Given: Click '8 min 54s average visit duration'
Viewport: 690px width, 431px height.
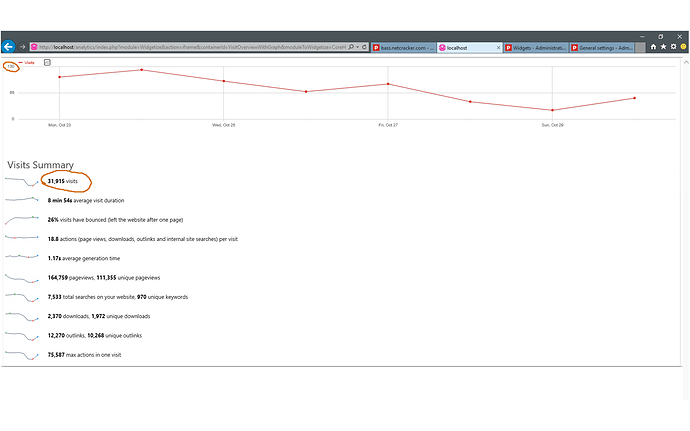Looking at the screenshot, I should (x=86, y=200).
